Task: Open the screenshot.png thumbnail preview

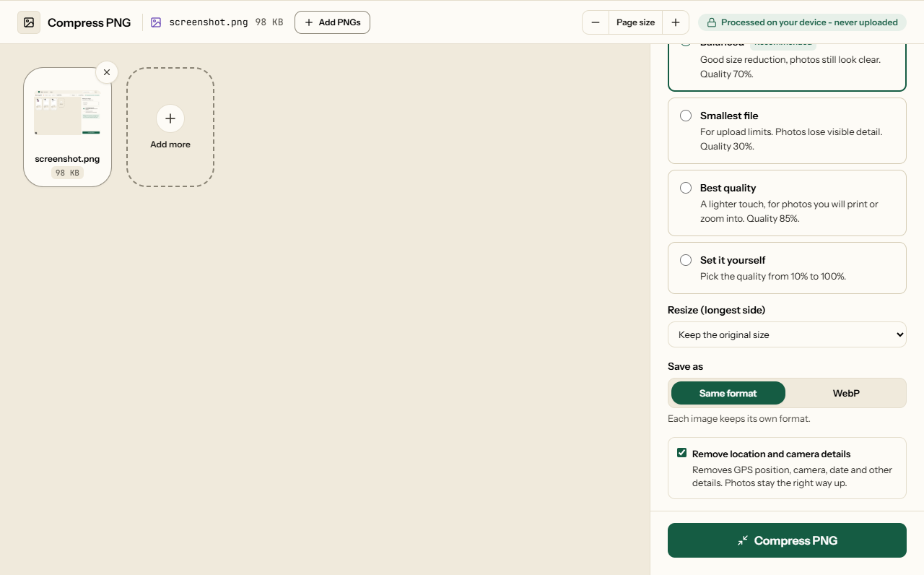Action: tap(67, 113)
